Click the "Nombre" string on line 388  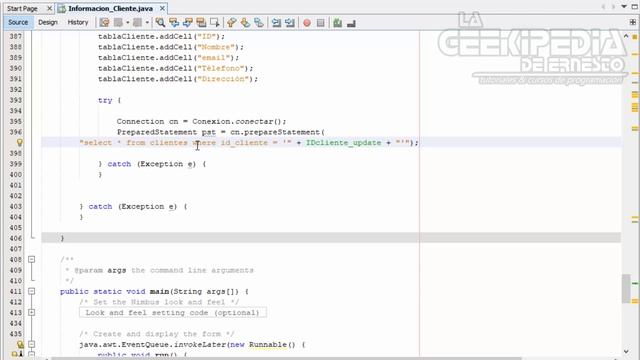tap(216, 47)
